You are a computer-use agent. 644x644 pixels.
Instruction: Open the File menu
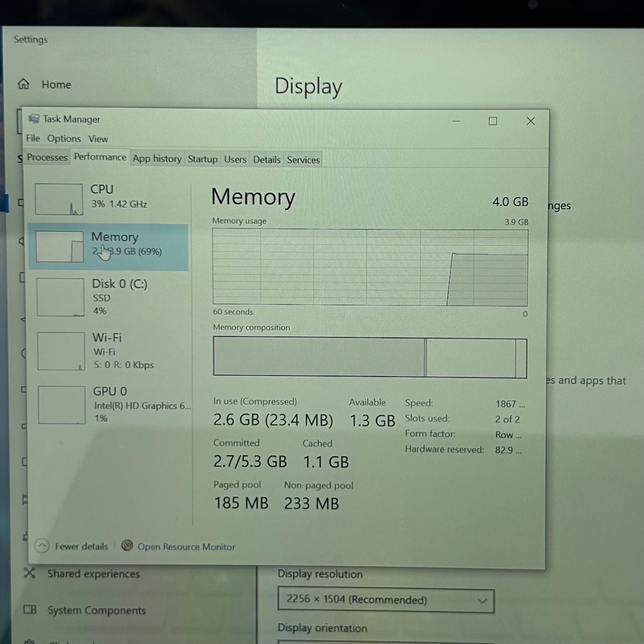33,138
